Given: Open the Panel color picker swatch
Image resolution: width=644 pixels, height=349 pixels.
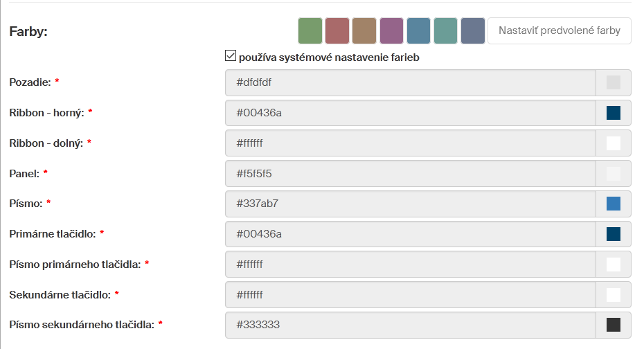Looking at the screenshot, I should click(x=613, y=173).
